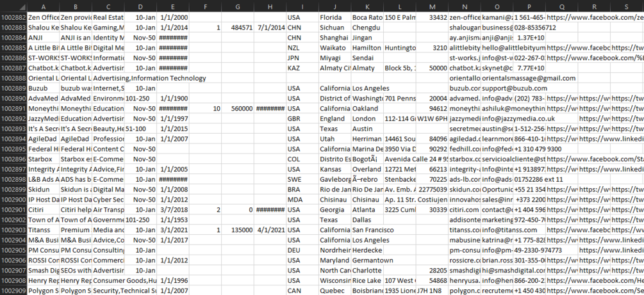Select Charlotte city cell
The image size is (644, 295).
[x=367, y=271]
